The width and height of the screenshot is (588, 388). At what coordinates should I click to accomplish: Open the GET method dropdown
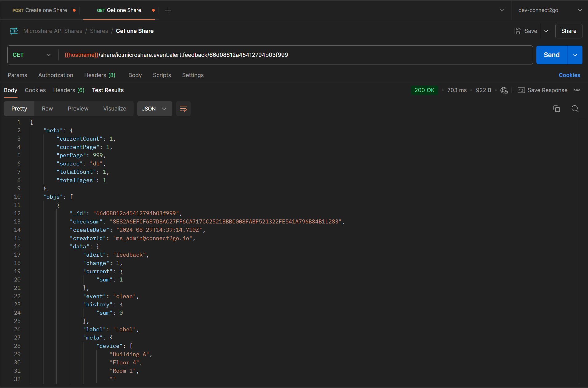pos(31,55)
